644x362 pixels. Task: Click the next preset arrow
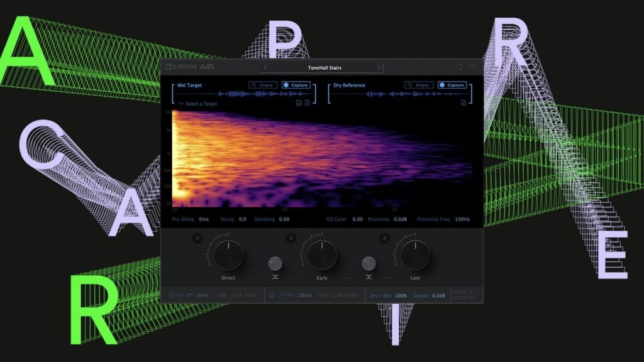pyautogui.click(x=379, y=68)
